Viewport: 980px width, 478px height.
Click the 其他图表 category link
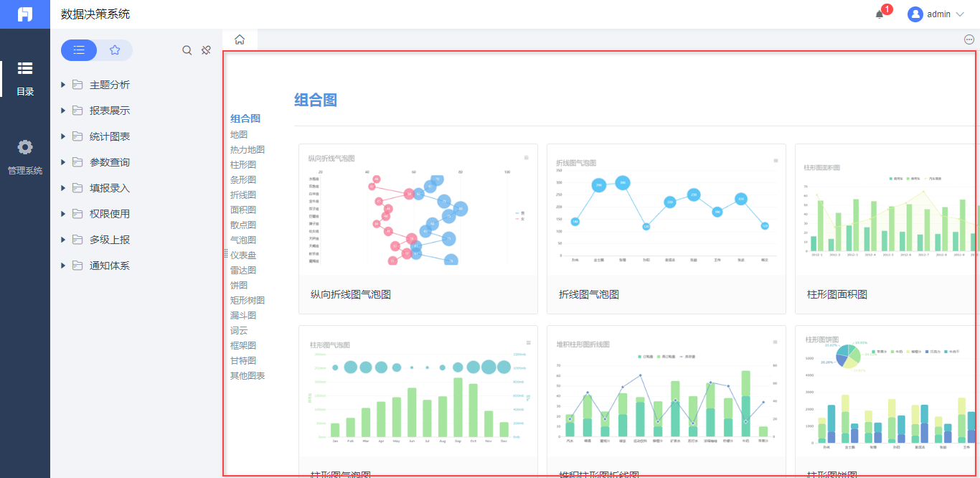[248, 375]
